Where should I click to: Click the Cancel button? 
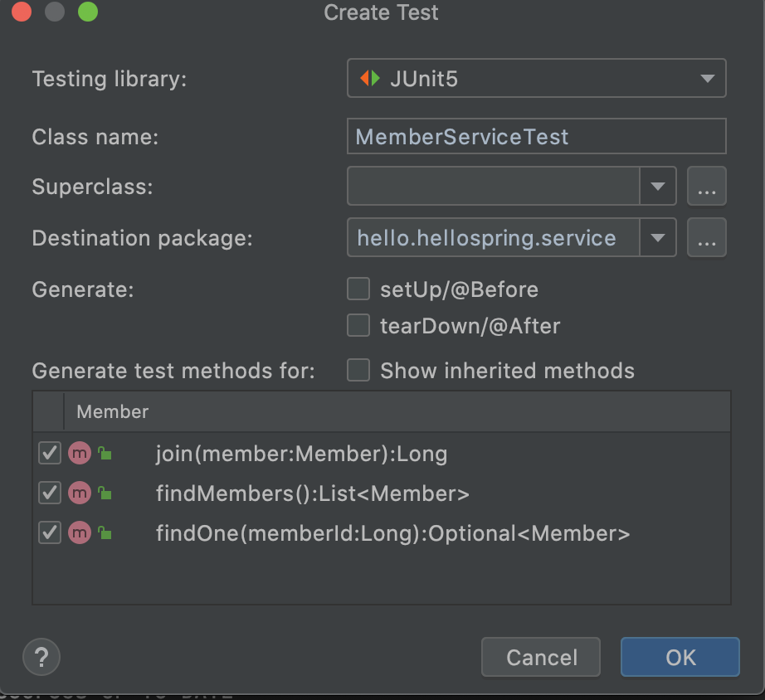[x=541, y=657]
